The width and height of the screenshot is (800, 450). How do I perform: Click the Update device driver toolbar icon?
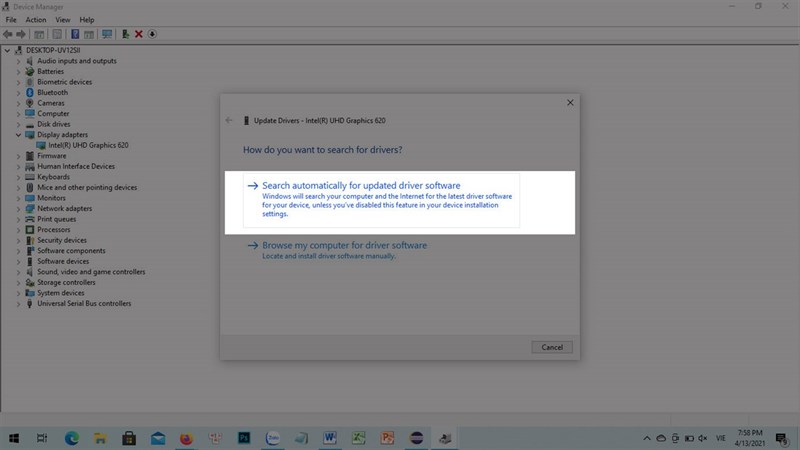(x=125, y=34)
